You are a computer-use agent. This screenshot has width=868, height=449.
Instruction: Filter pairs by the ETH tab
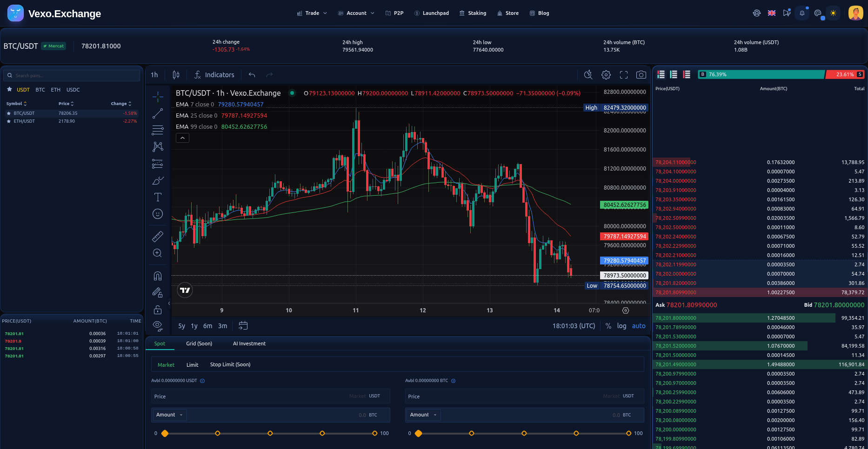[x=55, y=90]
